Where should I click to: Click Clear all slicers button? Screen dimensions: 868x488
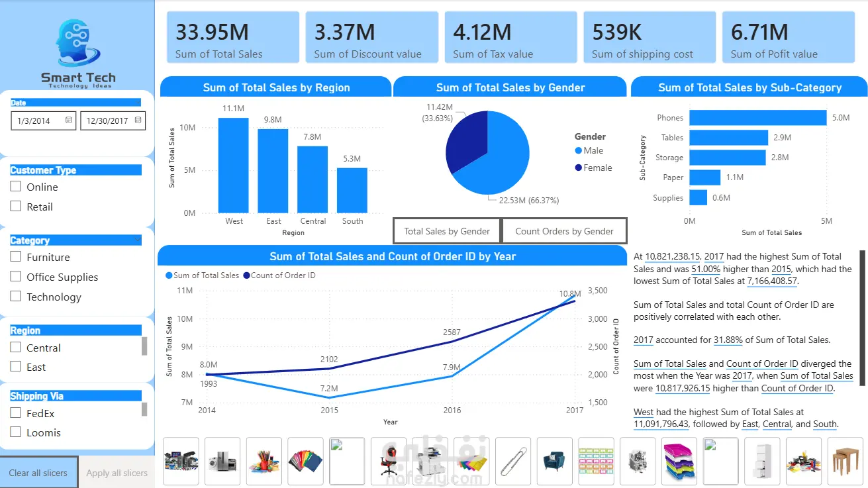tap(38, 473)
